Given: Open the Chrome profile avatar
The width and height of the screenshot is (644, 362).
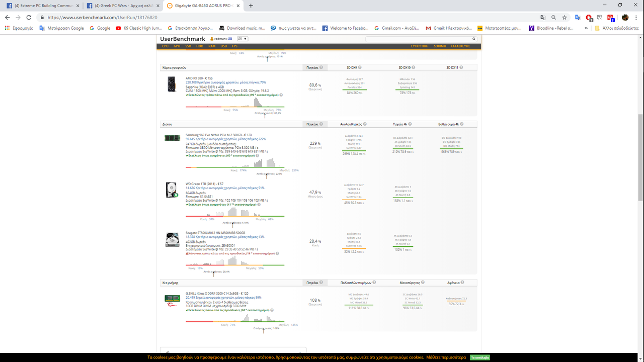Looking at the screenshot, I should (x=625, y=17).
